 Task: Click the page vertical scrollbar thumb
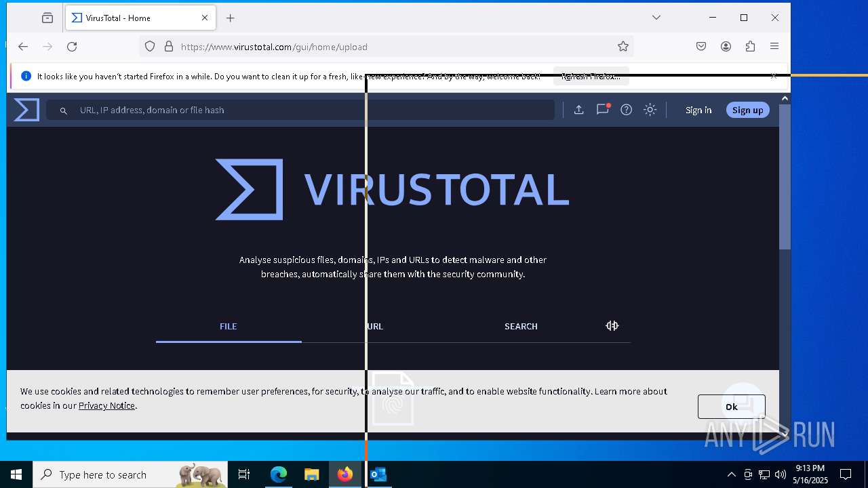785,178
